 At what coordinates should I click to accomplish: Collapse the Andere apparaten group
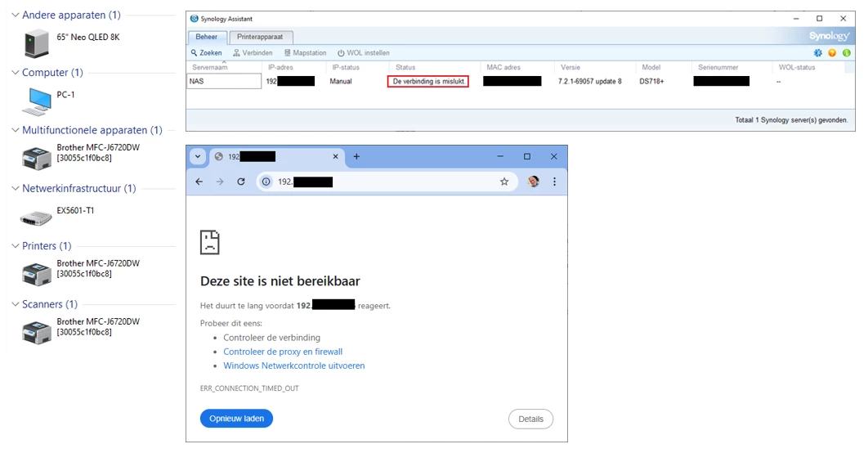16,15
